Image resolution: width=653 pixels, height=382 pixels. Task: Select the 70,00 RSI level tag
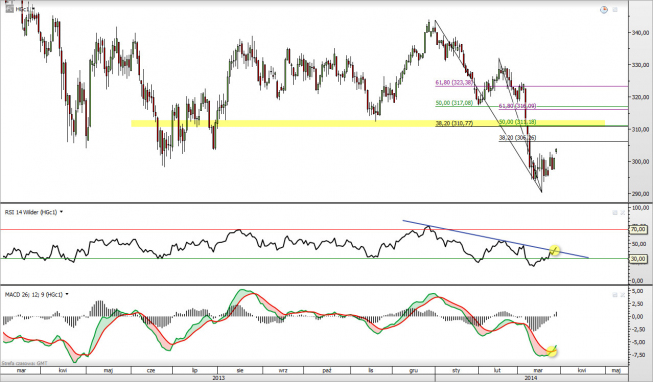click(640, 229)
